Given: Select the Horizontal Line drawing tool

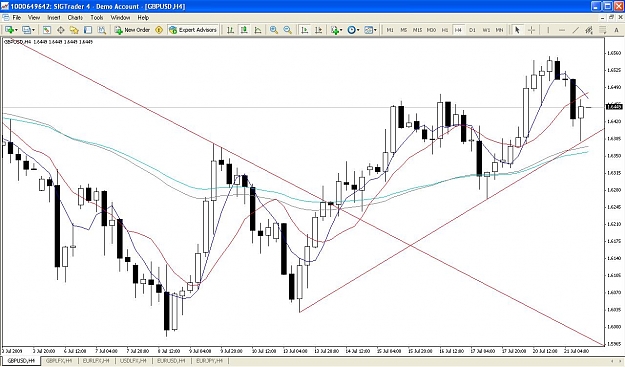Looking at the screenshot, I should (x=562, y=30).
